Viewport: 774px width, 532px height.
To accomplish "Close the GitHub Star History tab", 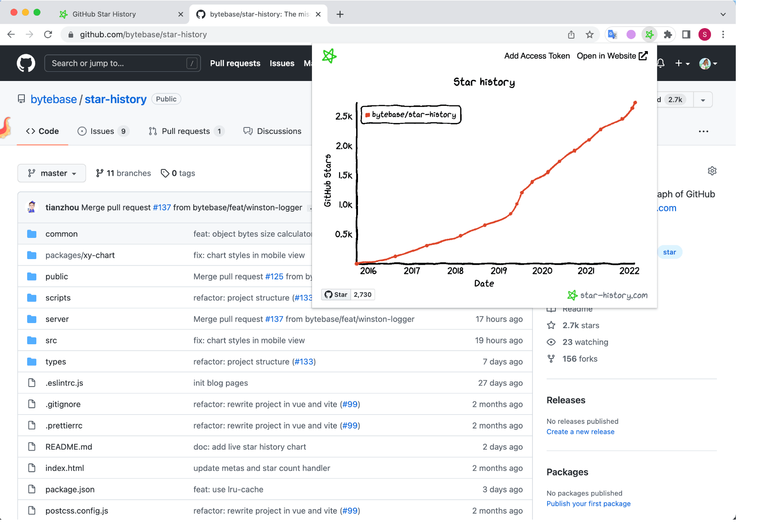I will (x=181, y=14).
